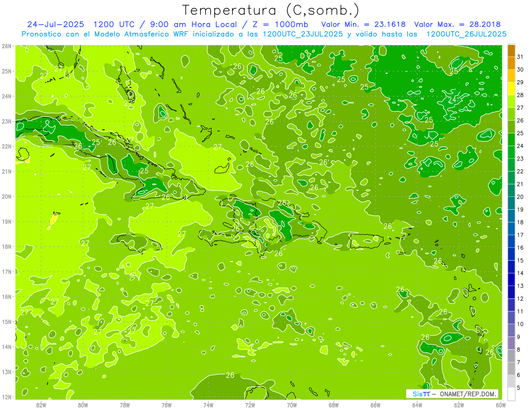Viewport: 532px width, 411px height.
Task: Click the latitude axis label "20N"
Action: click(6, 196)
